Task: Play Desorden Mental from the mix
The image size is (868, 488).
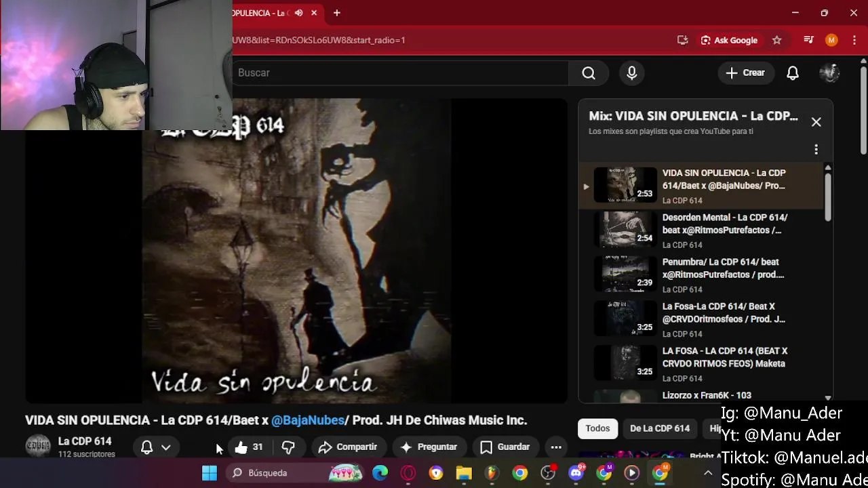Action: click(703, 230)
